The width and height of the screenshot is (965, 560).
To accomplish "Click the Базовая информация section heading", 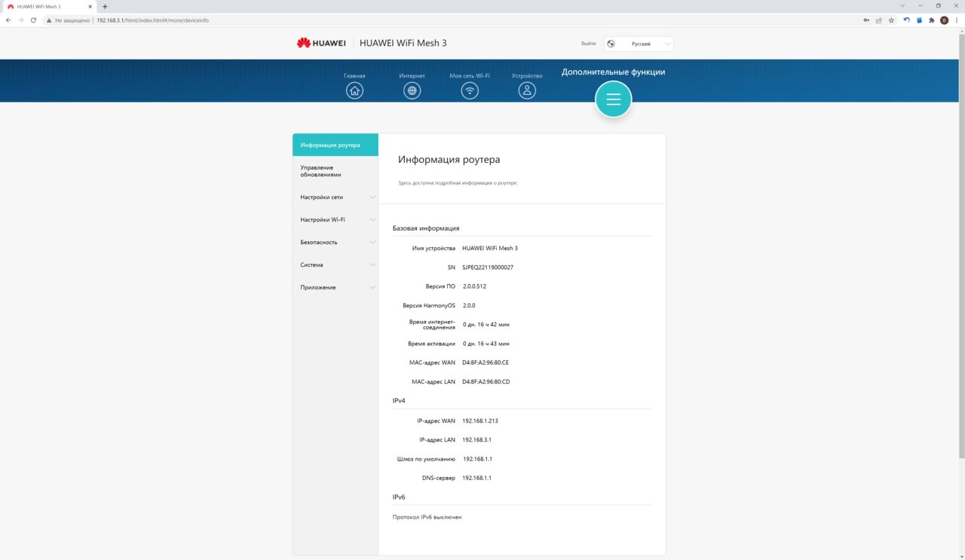I will (x=426, y=228).
